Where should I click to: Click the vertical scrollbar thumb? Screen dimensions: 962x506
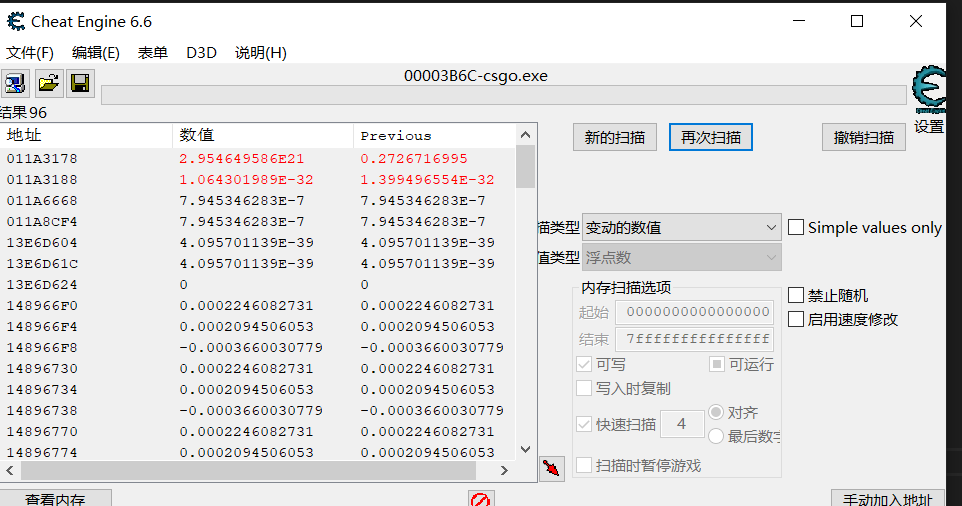tap(525, 166)
